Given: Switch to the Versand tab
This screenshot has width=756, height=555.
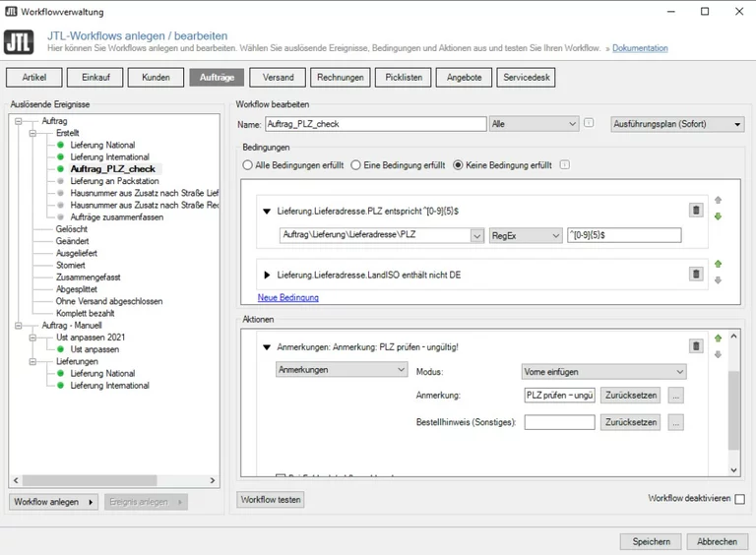Looking at the screenshot, I should 278,77.
